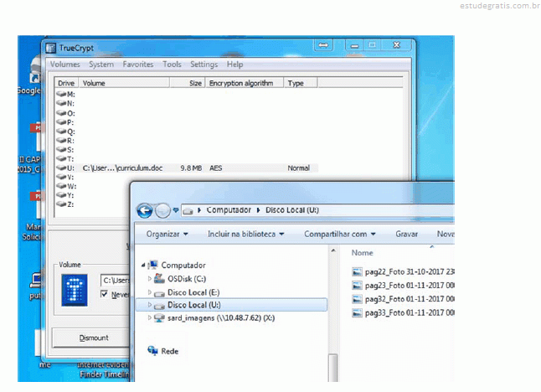Click Rede network icon in navigation pane
Viewport: 541px width, 392px height.
pyautogui.click(x=152, y=351)
